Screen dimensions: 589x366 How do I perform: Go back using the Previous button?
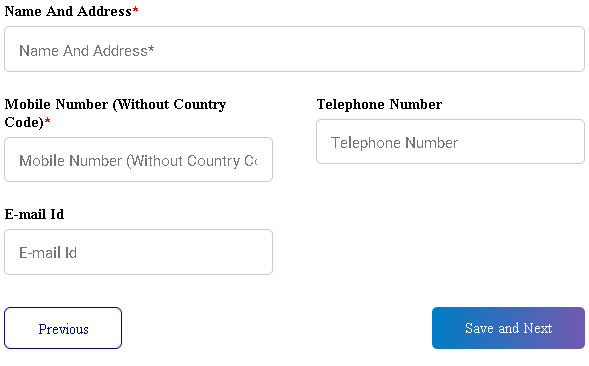tap(63, 328)
